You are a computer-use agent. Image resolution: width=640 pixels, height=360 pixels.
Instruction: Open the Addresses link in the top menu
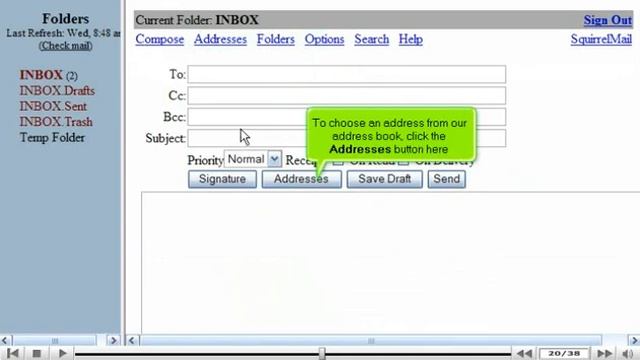click(x=220, y=39)
